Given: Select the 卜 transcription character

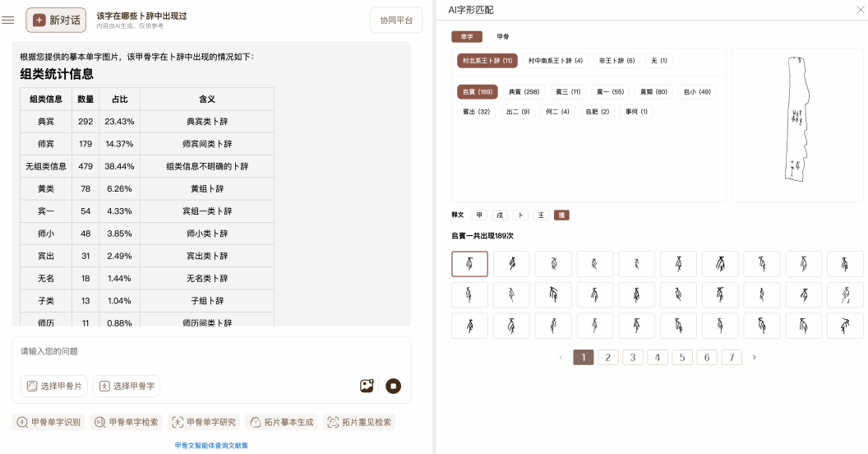Looking at the screenshot, I should 520,215.
